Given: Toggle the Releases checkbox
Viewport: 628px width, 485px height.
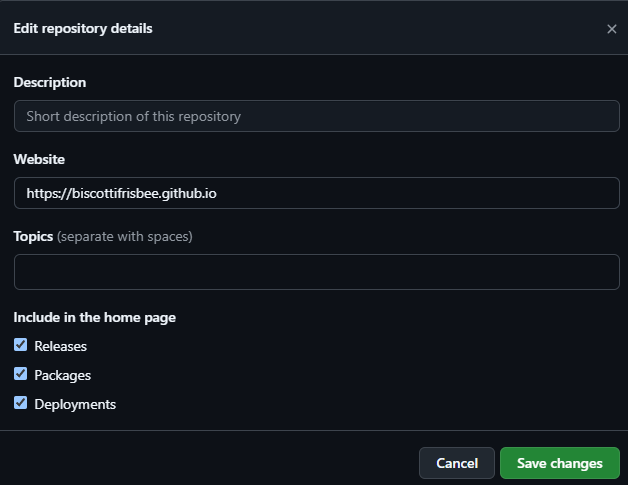Looking at the screenshot, I should (21, 345).
